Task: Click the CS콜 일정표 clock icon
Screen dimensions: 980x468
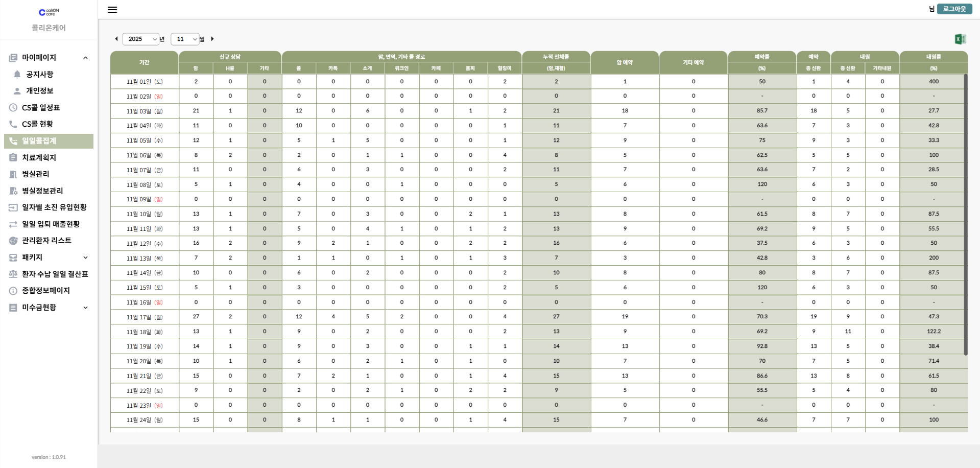Action: [13, 108]
